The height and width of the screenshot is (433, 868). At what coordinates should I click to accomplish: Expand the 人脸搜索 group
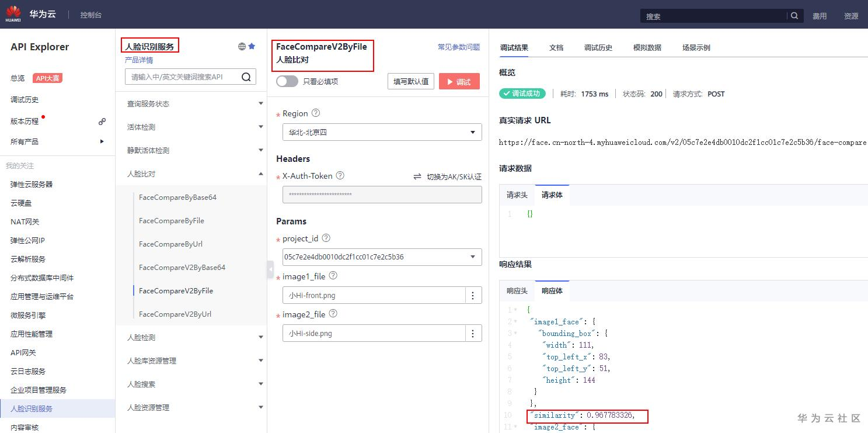pyautogui.click(x=261, y=384)
